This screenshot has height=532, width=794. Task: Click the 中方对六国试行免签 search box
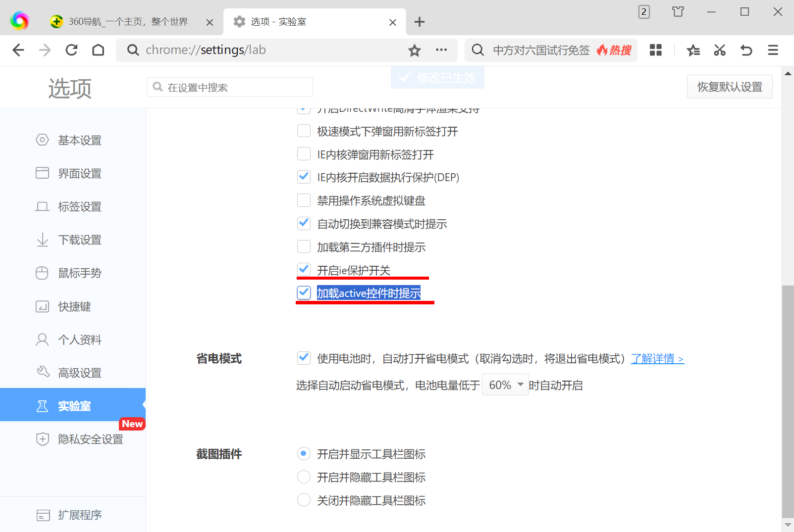[541, 50]
